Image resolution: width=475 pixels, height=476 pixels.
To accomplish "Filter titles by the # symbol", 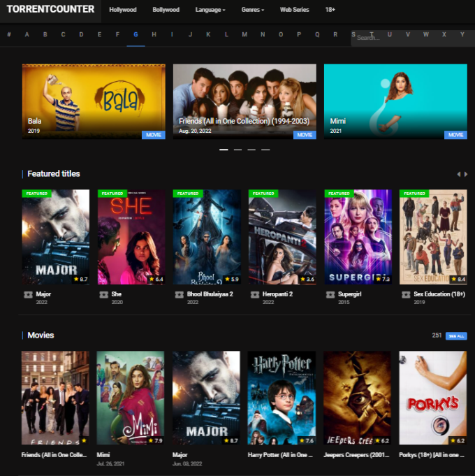I will click(9, 34).
